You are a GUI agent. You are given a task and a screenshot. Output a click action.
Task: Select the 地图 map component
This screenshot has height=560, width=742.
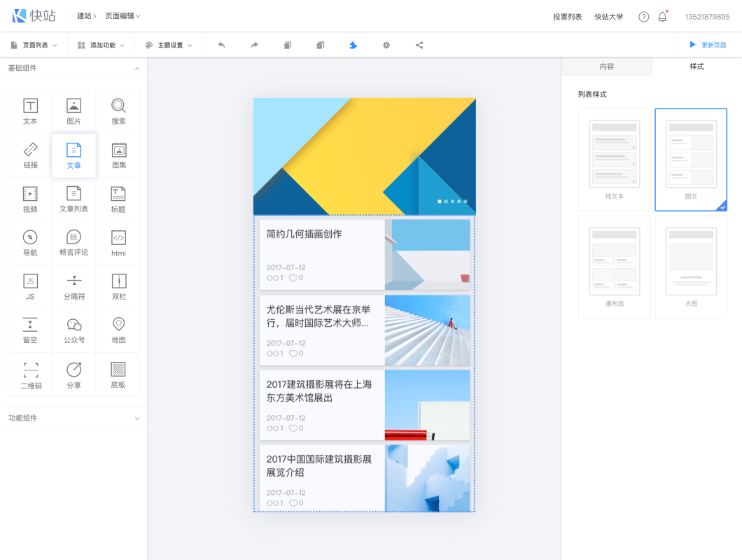coord(118,330)
